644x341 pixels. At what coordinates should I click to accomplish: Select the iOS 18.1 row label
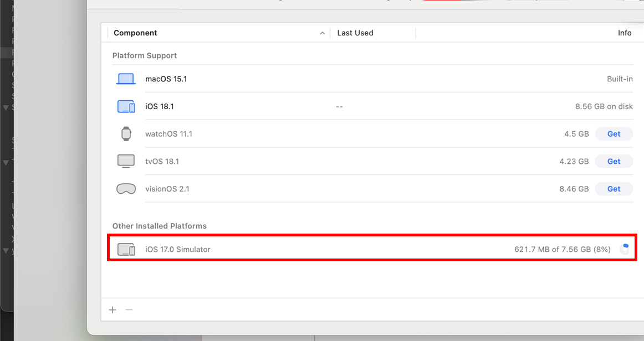tap(160, 106)
